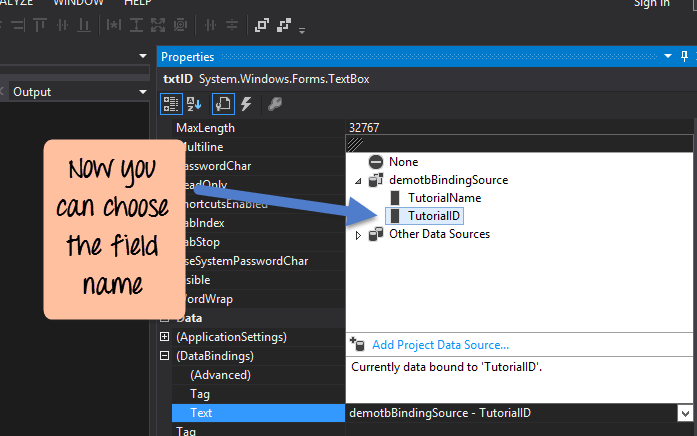The width and height of the screenshot is (697, 436).
Task: Collapse the demotbBindingSource node
Action: (x=359, y=180)
